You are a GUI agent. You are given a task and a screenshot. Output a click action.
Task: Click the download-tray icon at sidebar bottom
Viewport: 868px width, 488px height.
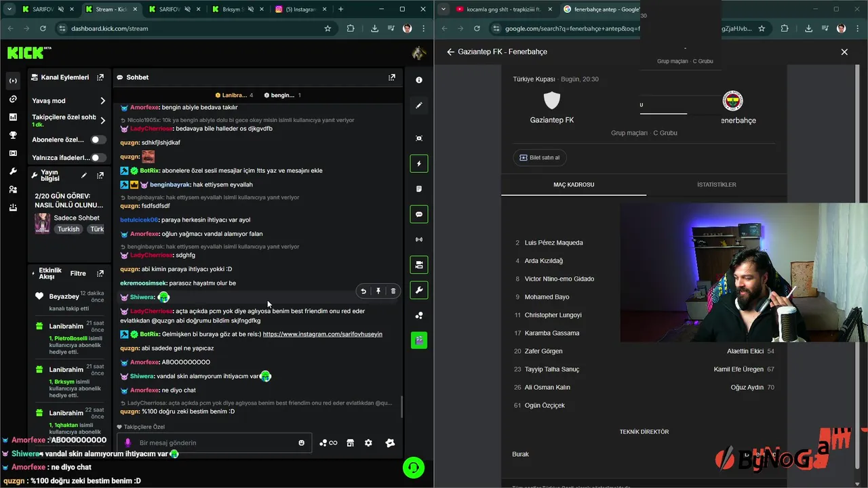click(13, 208)
